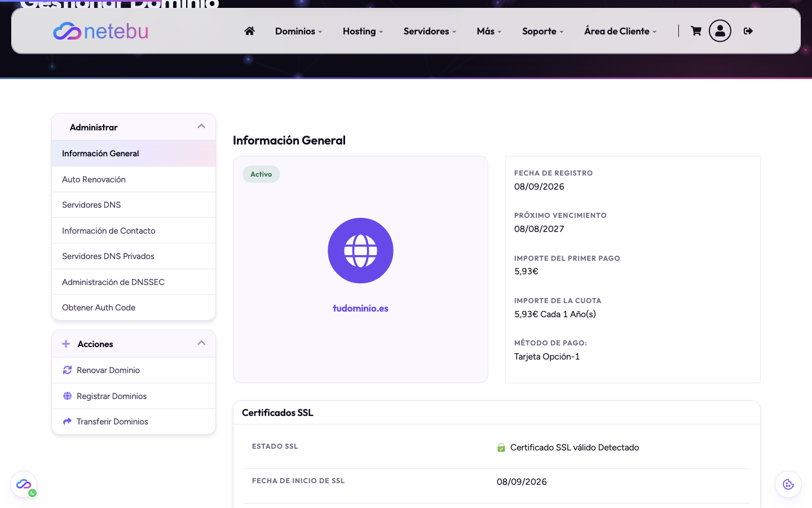The height and width of the screenshot is (508, 812).
Task: Open the Soporte dropdown menu
Action: click(542, 31)
